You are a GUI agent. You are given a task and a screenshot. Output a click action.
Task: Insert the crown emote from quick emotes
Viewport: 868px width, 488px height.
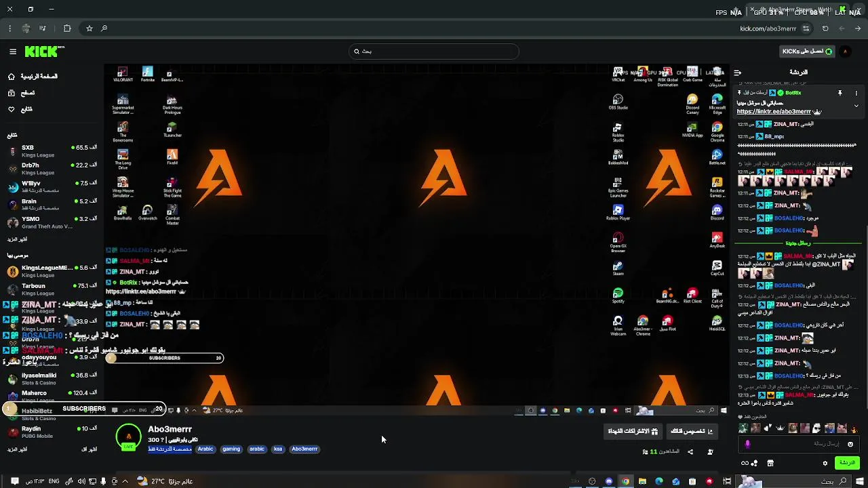[x=780, y=428]
